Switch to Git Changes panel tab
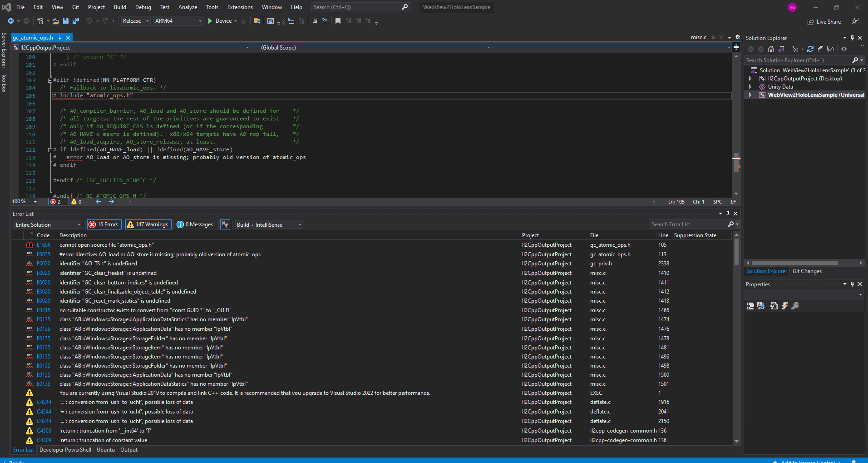868x463 pixels. click(x=807, y=271)
